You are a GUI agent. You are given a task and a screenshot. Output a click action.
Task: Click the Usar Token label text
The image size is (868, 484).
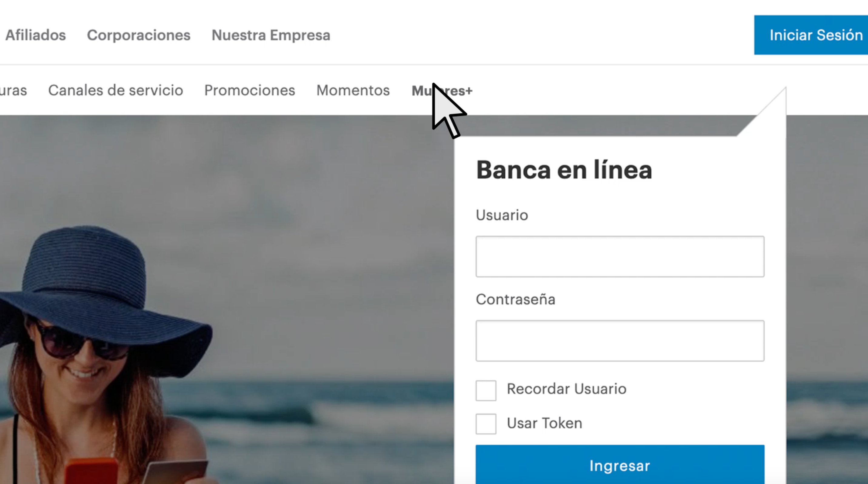545,423
